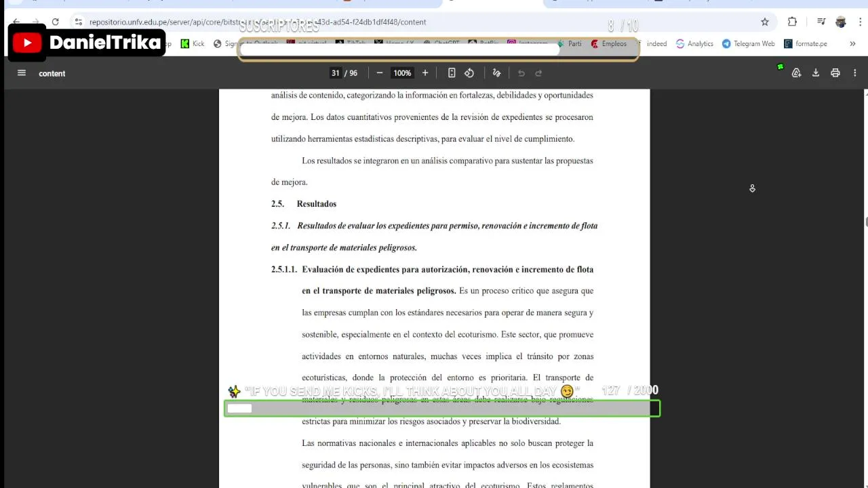This screenshot has height=488, width=868.
Task: Open the Empleos bookmark
Action: pyautogui.click(x=608, y=43)
